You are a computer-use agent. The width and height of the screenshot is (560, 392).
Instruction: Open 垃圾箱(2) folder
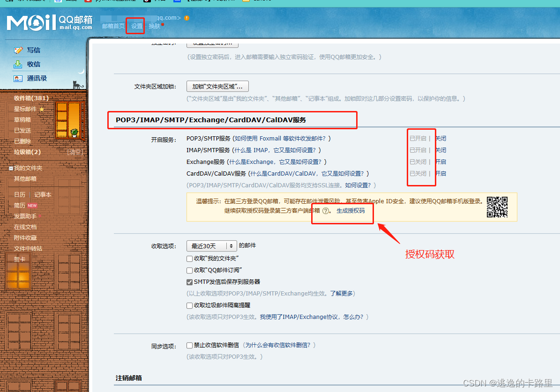pos(27,152)
